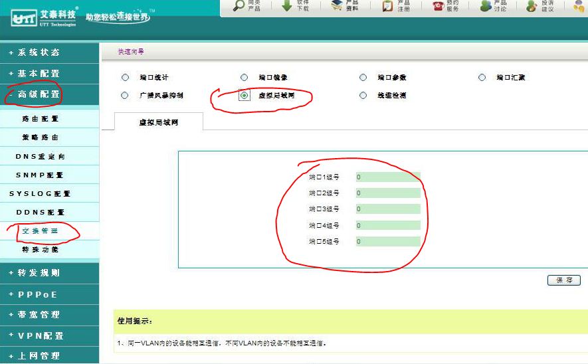Open the DDNS配置 submenu item
This screenshot has width=588, height=364.
(50, 212)
